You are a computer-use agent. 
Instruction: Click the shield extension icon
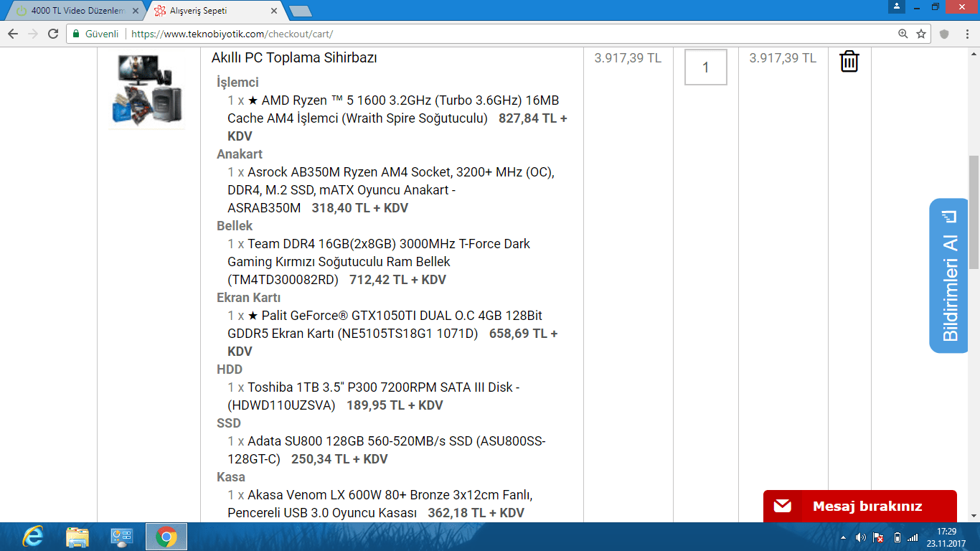pos(944,34)
